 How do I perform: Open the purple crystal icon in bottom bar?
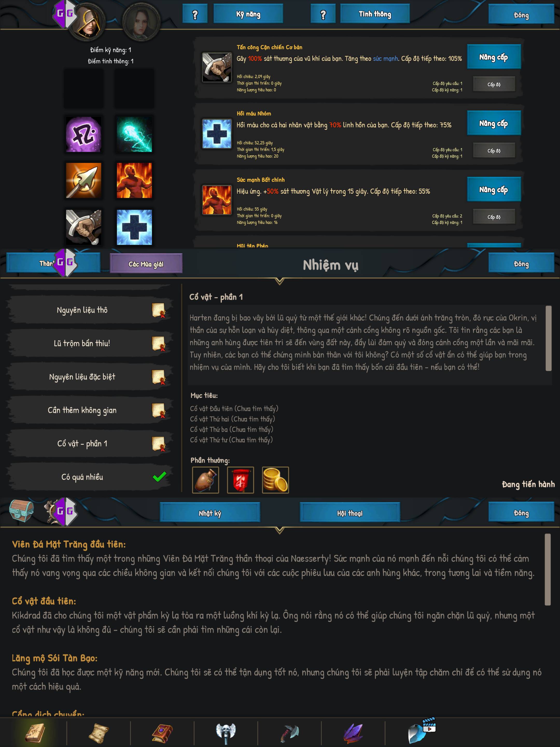(353, 733)
